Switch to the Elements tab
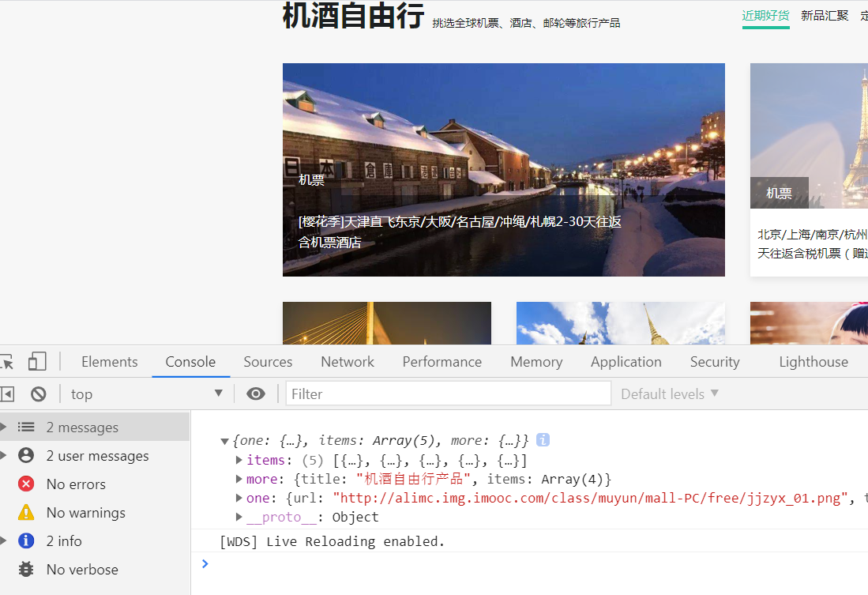Image resolution: width=868 pixels, height=595 pixels. coord(110,362)
